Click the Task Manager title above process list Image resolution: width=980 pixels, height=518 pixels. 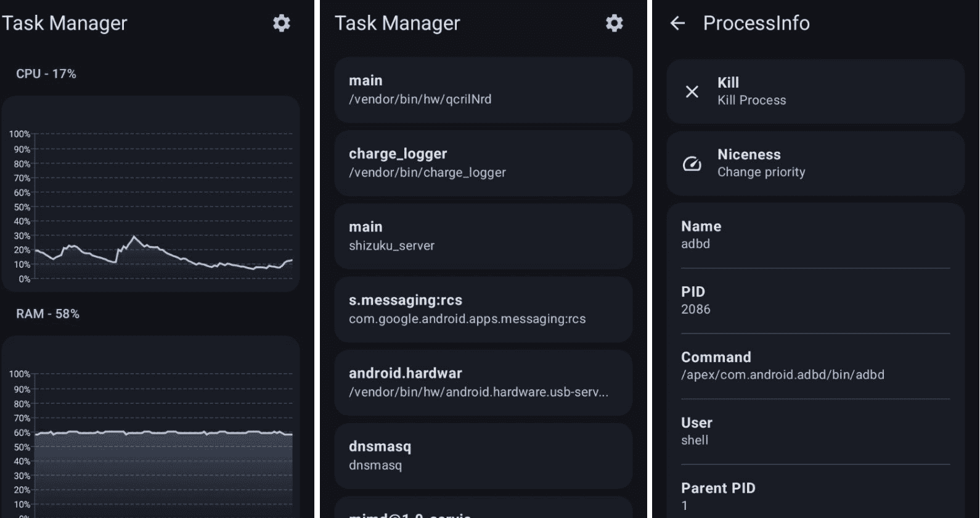tap(398, 23)
